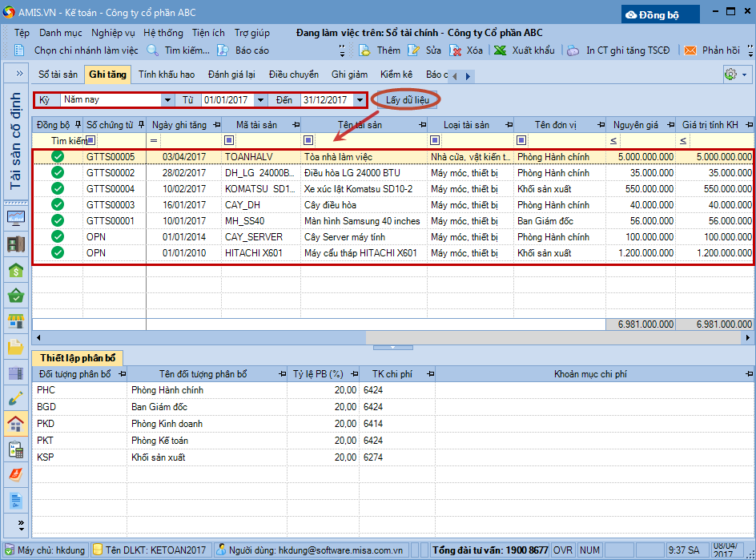This screenshot has height=560, width=756.
Task: Click the Thêm (add) toolbar icon
Action: click(x=365, y=50)
